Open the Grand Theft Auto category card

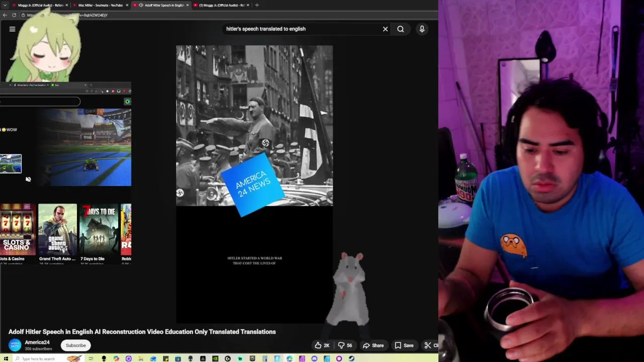[x=57, y=229]
